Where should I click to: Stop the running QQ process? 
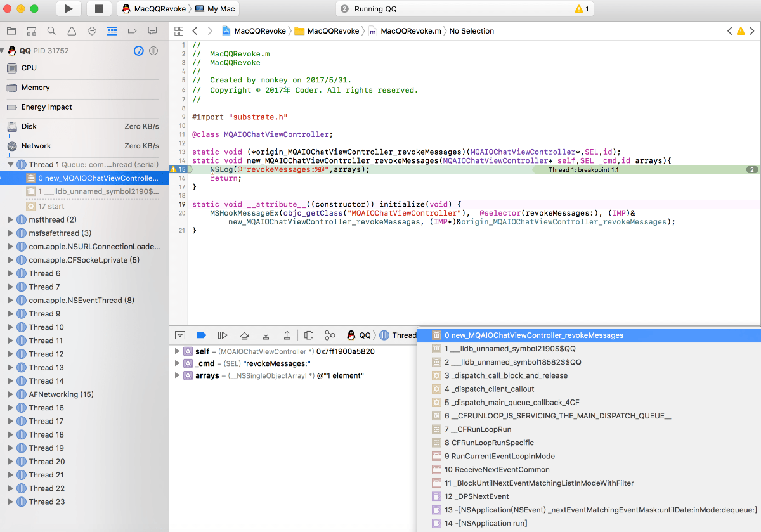pos(98,9)
